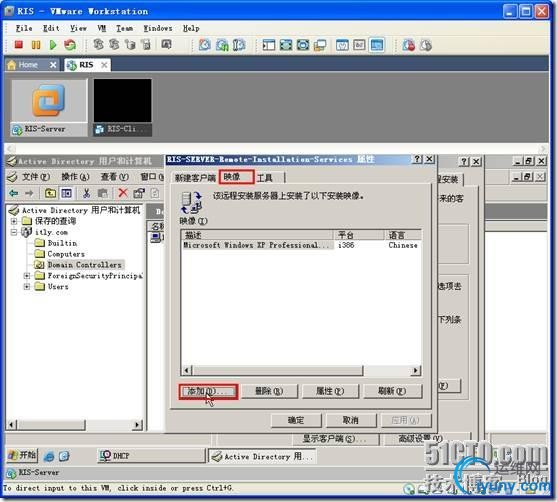Viewport: 557px width, 502px height.
Task: Open the VMware Windows menu
Action: point(158,28)
